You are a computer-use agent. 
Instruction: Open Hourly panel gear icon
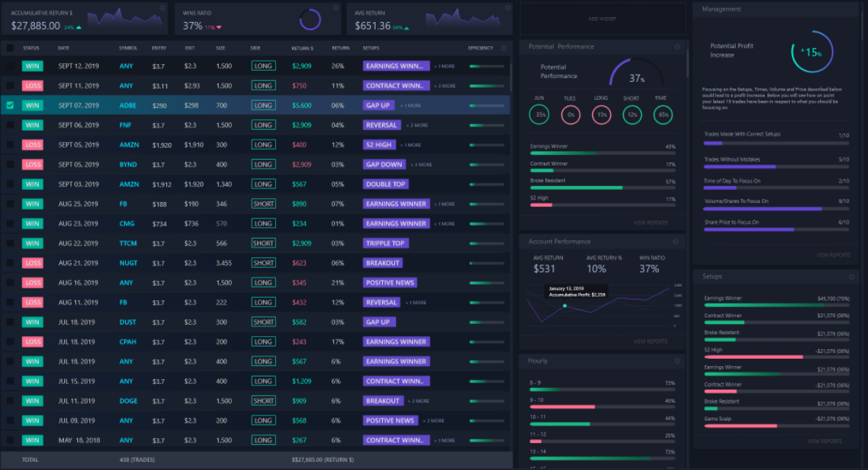coord(677,360)
